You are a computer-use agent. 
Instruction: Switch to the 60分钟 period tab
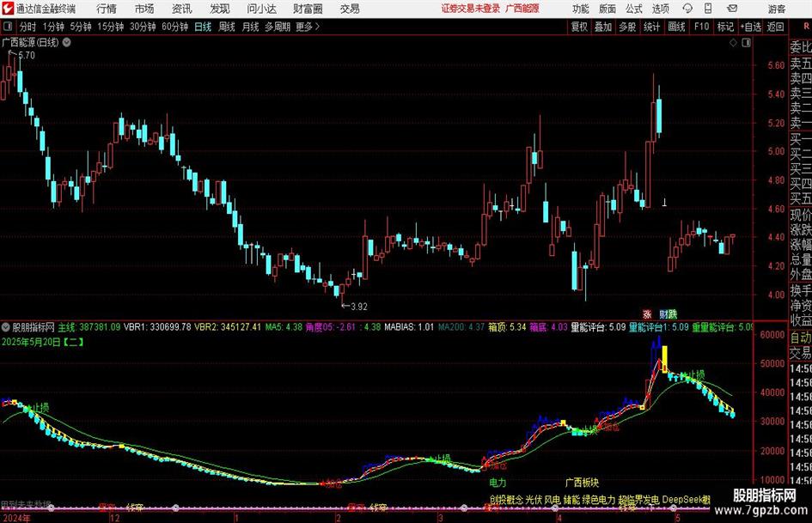point(175,27)
